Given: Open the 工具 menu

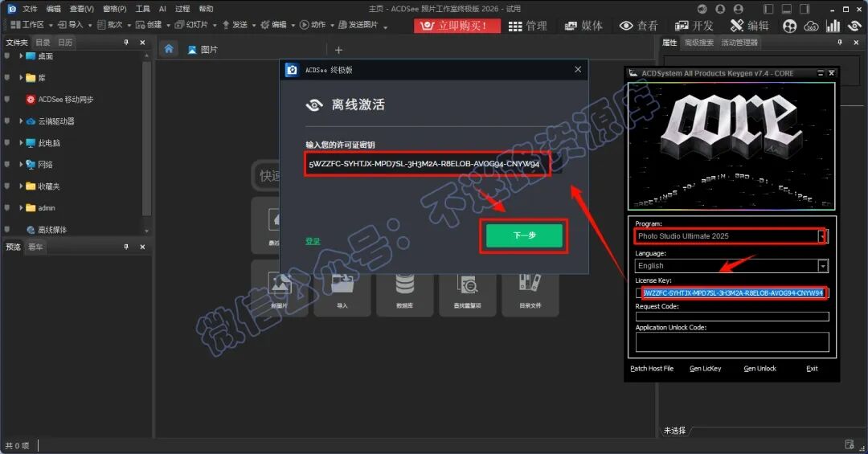Looking at the screenshot, I should (143, 9).
